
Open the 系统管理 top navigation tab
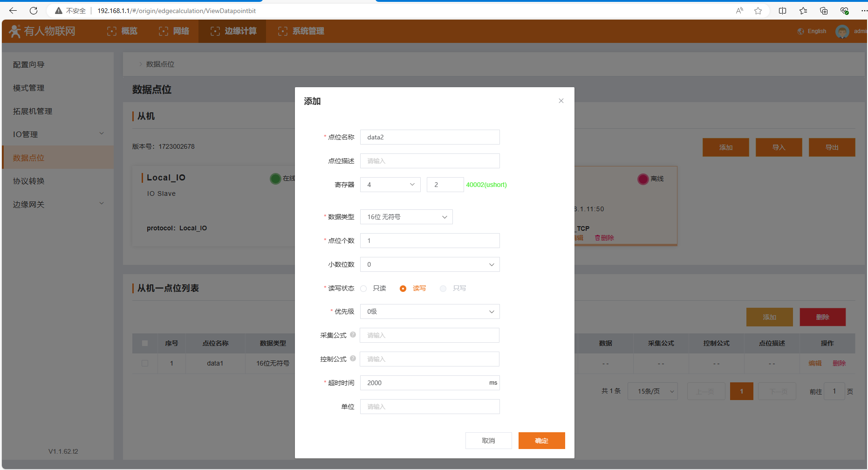[x=301, y=31]
